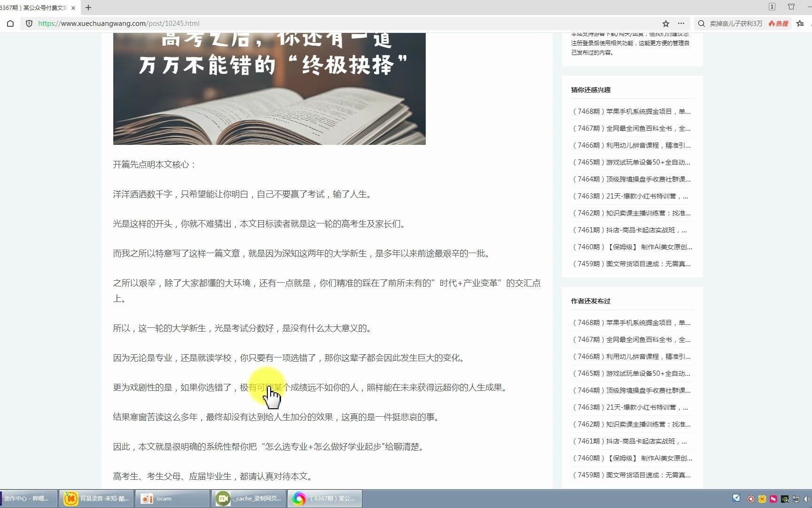This screenshot has height=508, width=812.
Task: Toggle the Action Center flag in the tray
Action: (773, 500)
